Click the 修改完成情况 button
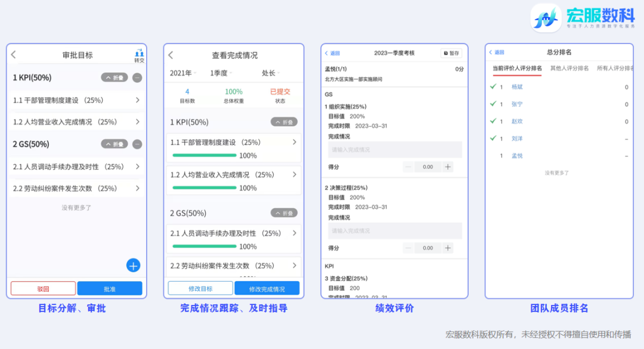644x349 pixels. [267, 288]
